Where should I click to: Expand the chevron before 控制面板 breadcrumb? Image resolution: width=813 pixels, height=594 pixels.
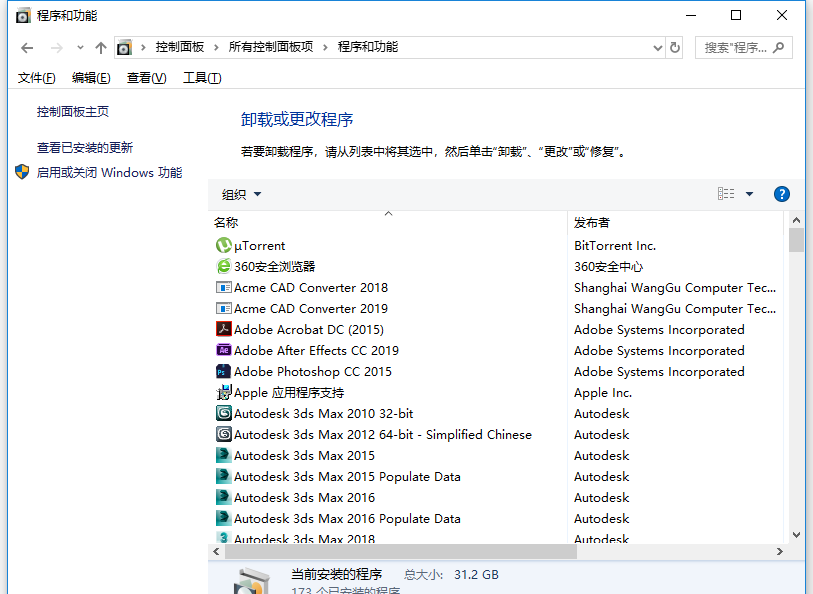pos(144,48)
